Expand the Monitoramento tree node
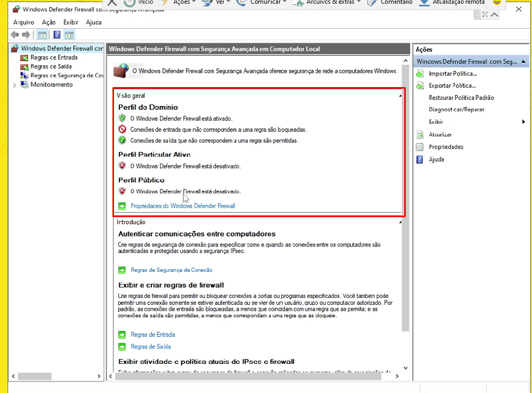This screenshot has height=393, width=532. pos(14,85)
